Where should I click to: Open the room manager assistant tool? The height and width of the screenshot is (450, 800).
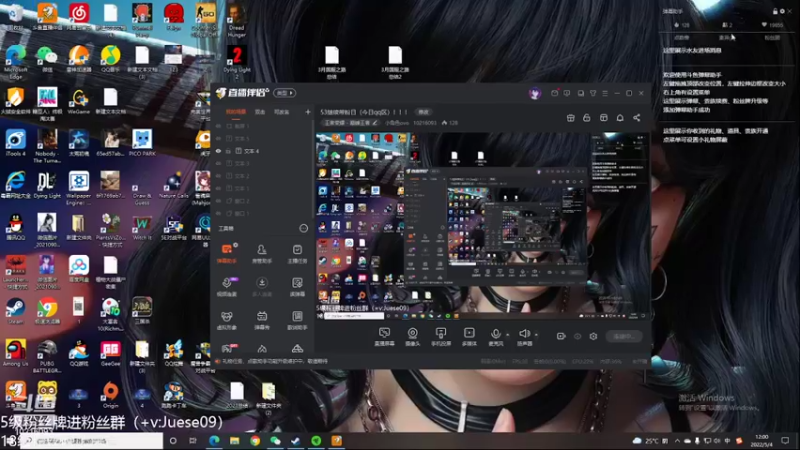click(262, 253)
